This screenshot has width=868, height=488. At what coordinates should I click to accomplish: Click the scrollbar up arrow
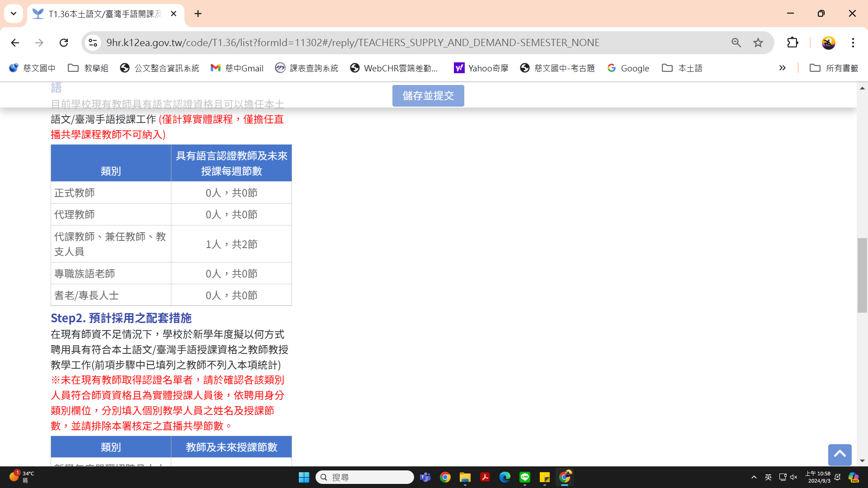pyautogui.click(x=862, y=88)
